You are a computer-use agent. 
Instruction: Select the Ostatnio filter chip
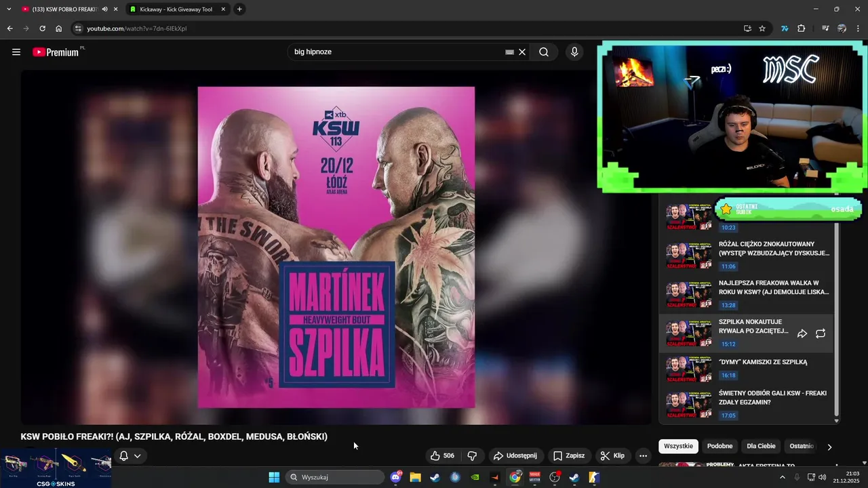point(802,446)
